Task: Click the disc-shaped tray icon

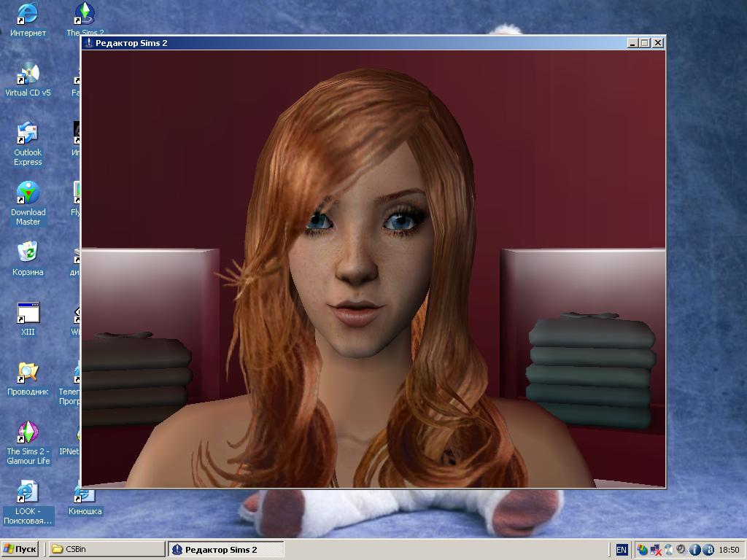Action: coord(668,550)
